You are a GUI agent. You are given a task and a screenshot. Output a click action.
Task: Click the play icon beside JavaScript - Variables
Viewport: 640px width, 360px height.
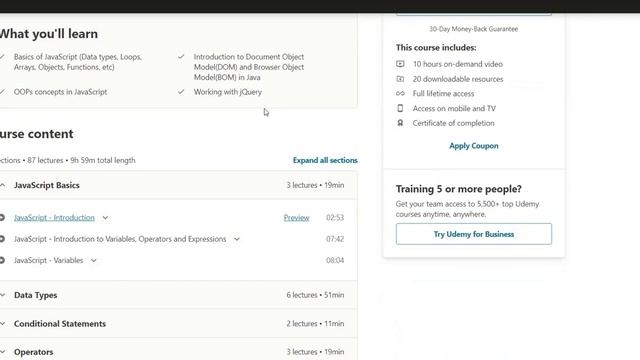coord(2,260)
